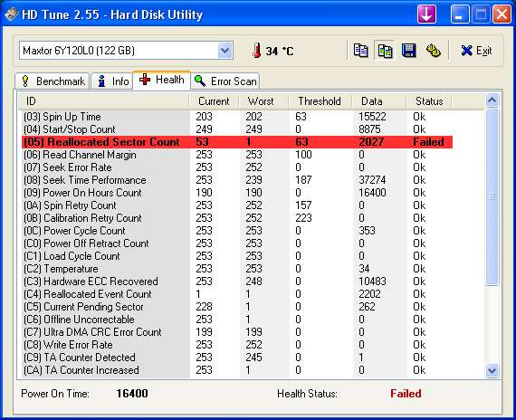Select the (0C) Power Cycle Count row
Viewport: 516px width, 420px height.
237,231
